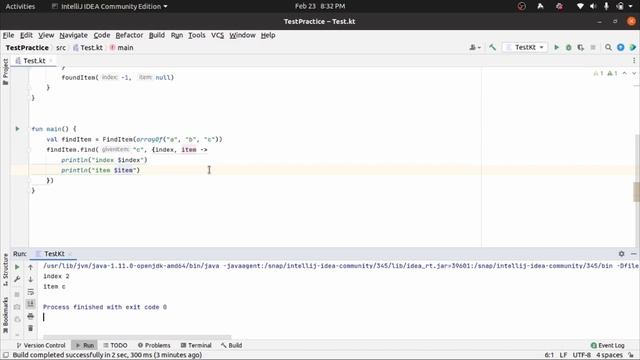Select the TestKt tab in Run panel

54,253
